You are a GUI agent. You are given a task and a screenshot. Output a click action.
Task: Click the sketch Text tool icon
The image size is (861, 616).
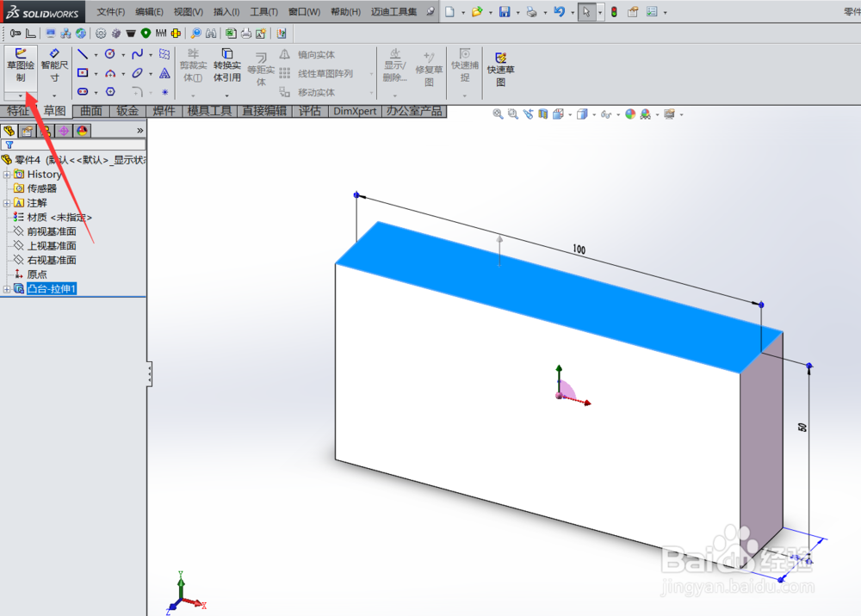pos(164,73)
